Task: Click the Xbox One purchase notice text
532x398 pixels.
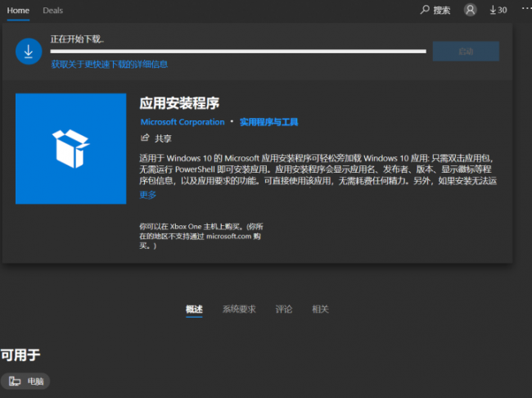Action: [201, 236]
